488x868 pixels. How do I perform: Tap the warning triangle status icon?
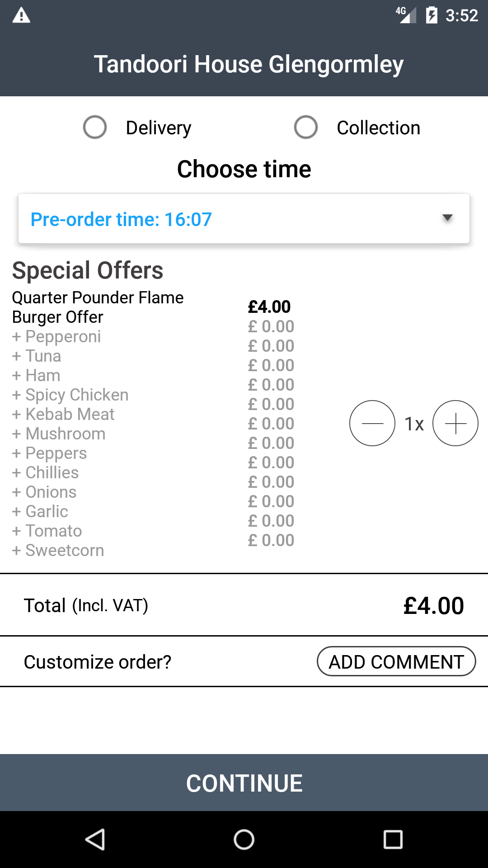click(x=21, y=15)
